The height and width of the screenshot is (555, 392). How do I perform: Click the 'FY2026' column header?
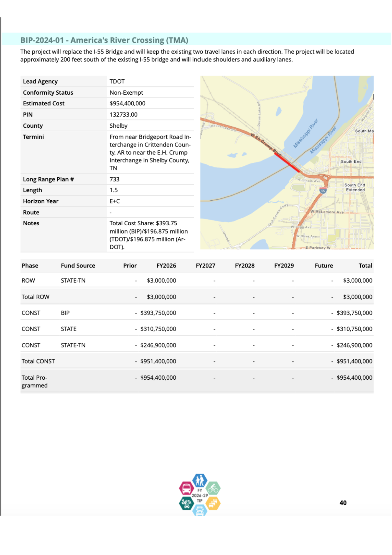[166, 266]
